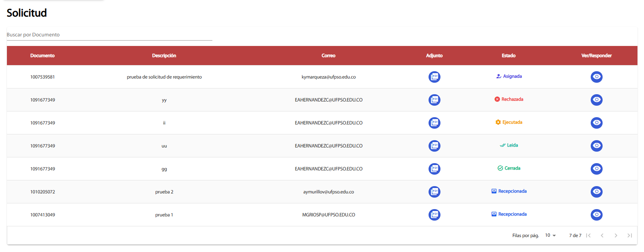The height and width of the screenshot is (252, 644).
Task: Open PDF attachment for 'prueba 2' request
Action: (434, 192)
